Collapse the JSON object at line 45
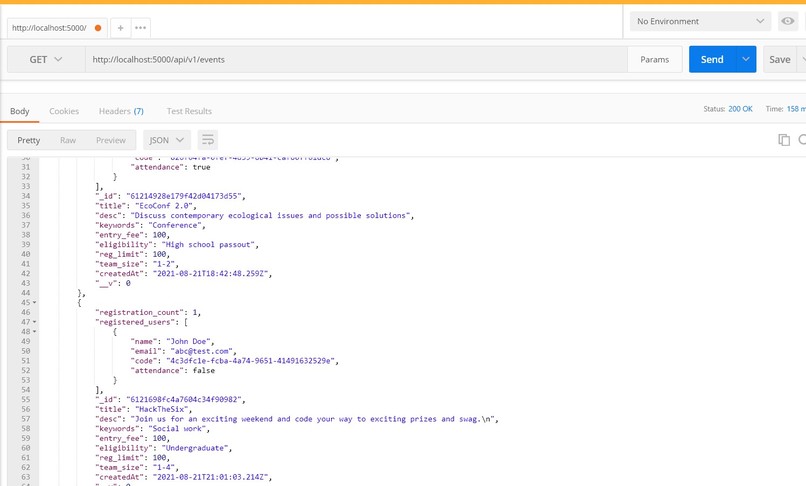 (34, 302)
